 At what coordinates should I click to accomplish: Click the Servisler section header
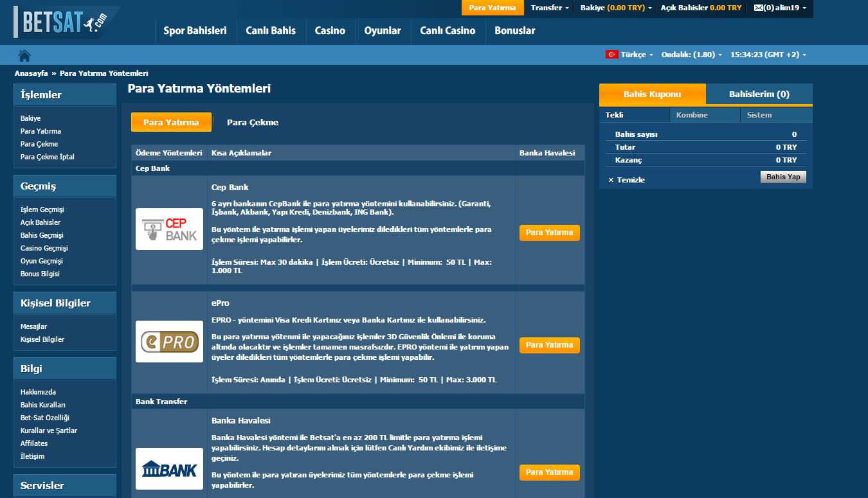(65, 486)
